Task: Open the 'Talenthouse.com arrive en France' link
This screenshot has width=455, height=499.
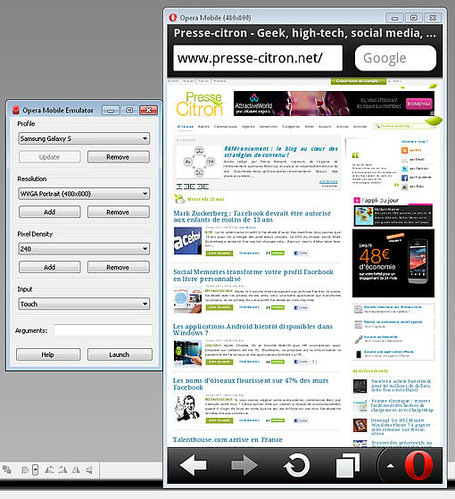Action: pyautogui.click(x=227, y=440)
